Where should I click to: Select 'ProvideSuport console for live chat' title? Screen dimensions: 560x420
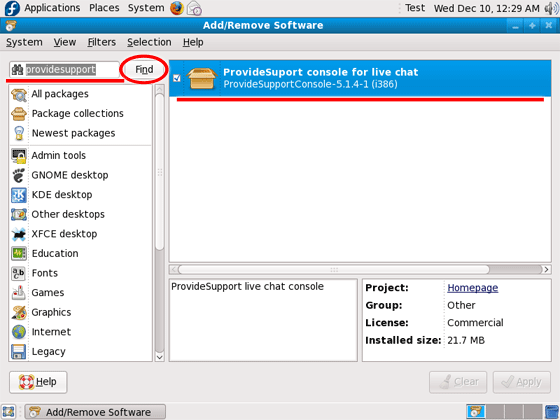tap(320, 72)
